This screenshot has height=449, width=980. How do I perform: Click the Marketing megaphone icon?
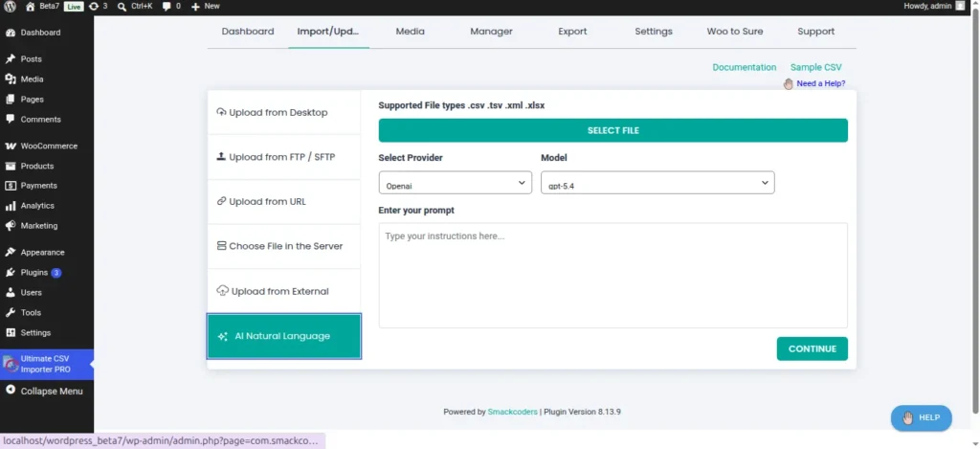click(10, 226)
